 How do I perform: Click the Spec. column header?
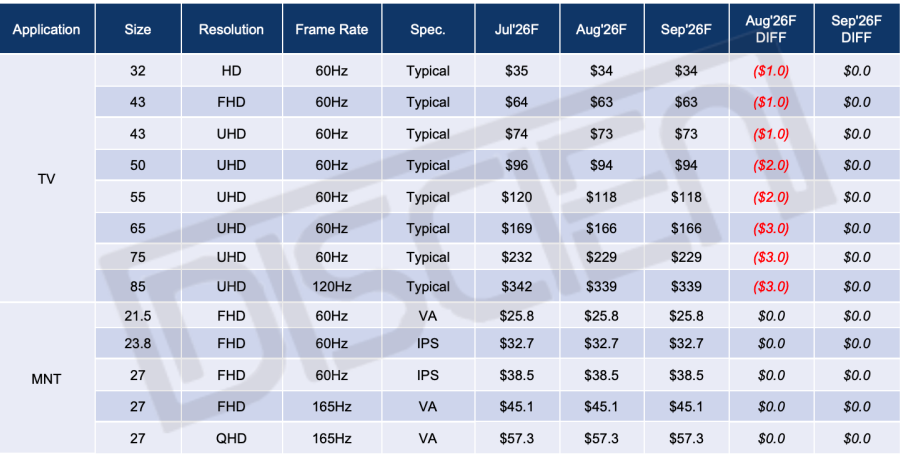click(428, 29)
